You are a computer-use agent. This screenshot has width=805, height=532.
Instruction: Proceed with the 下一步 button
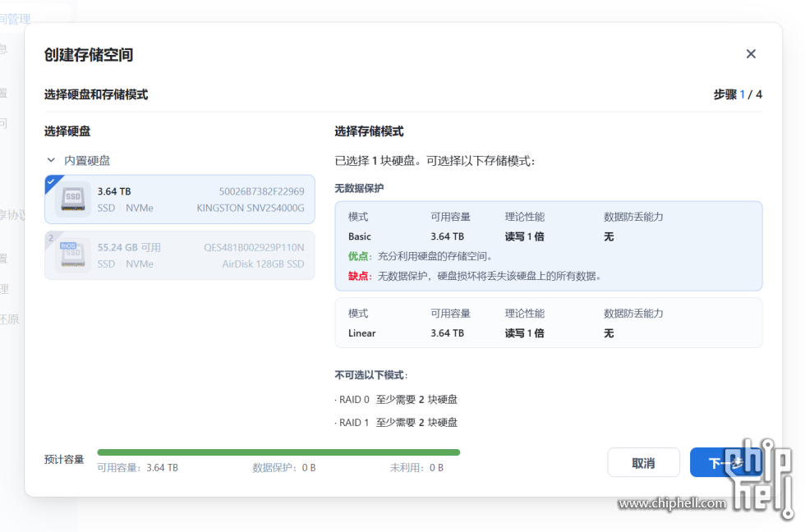coord(725,463)
